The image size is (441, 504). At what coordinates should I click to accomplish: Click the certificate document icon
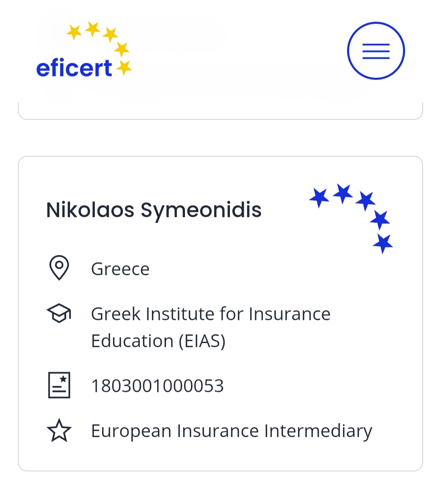59,385
